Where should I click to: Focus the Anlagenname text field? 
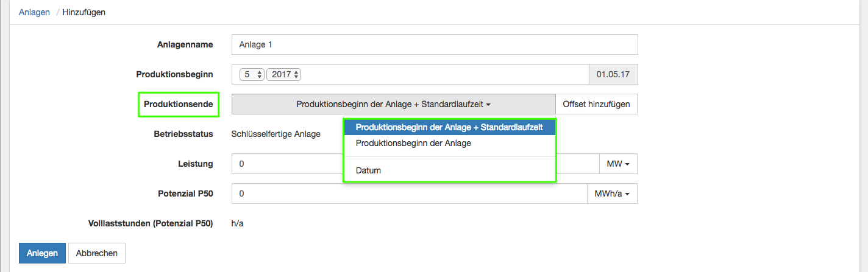click(x=434, y=45)
